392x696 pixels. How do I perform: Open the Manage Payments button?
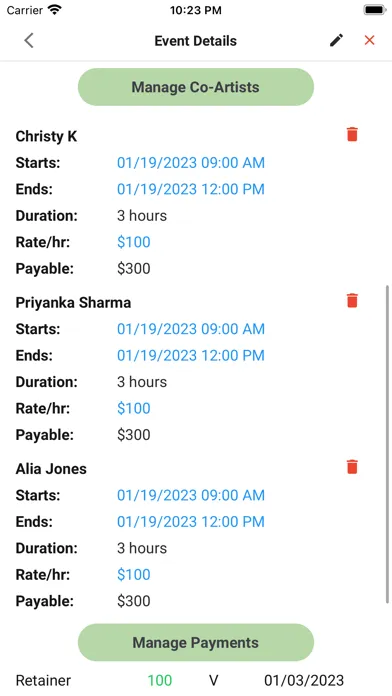click(x=196, y=642)
